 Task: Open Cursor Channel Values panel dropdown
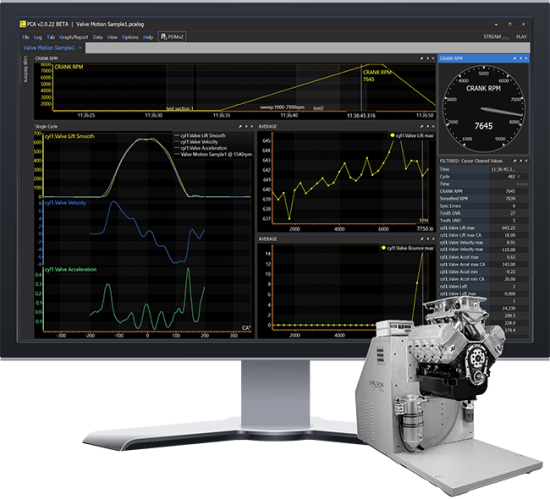[521, 161]
